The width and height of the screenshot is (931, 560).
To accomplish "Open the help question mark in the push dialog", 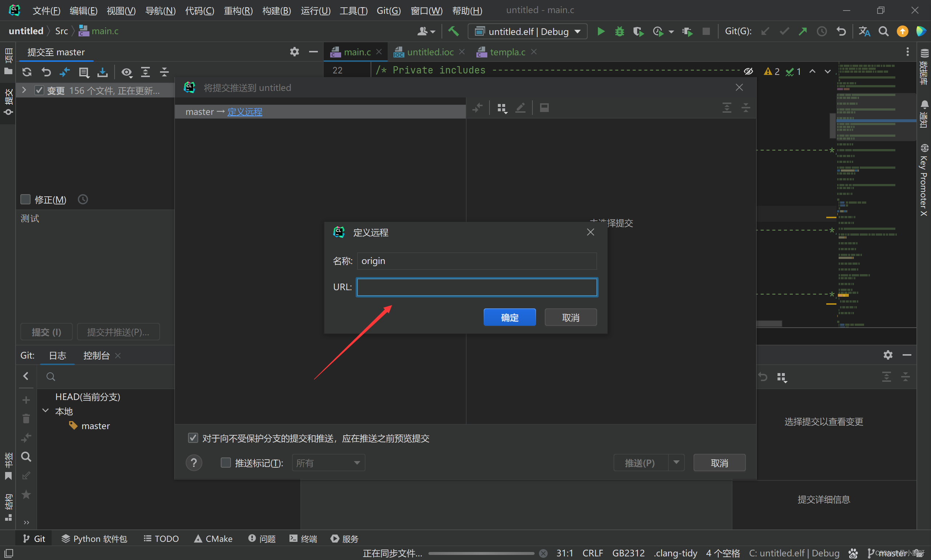I will [194, 463].
